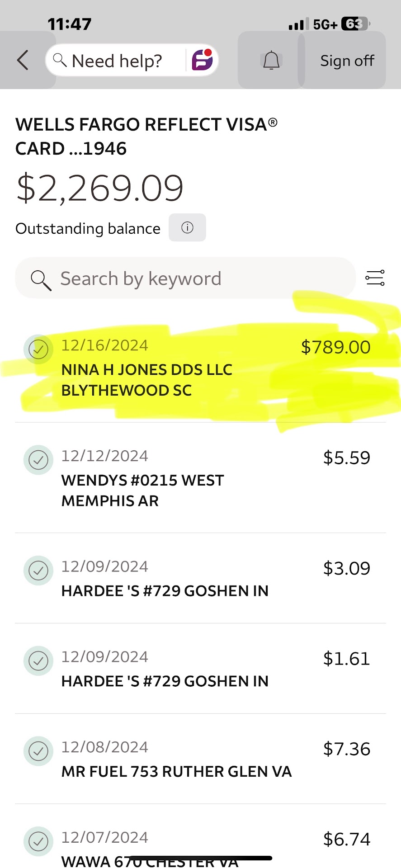Image resolution: width=401 pixels, height=868 pixels.
Task: Open MR FUEL 753 Ruther Glen transaction
Action: pyautogui.click(x=199, y=759)
